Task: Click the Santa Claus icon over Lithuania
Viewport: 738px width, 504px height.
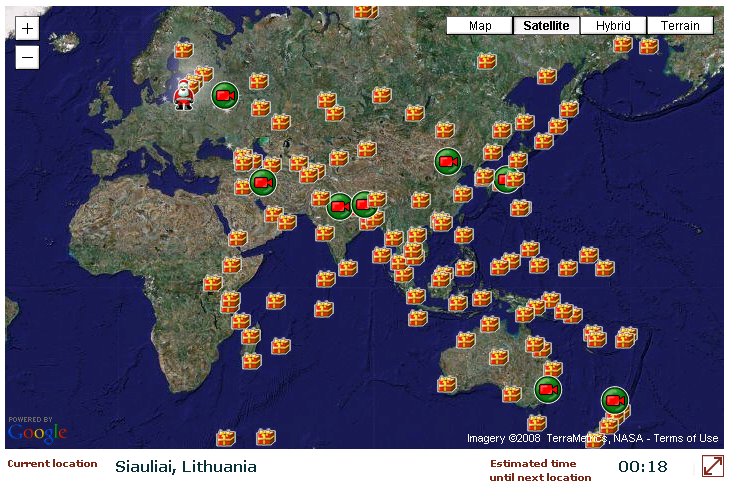Action: click(184, 95)
